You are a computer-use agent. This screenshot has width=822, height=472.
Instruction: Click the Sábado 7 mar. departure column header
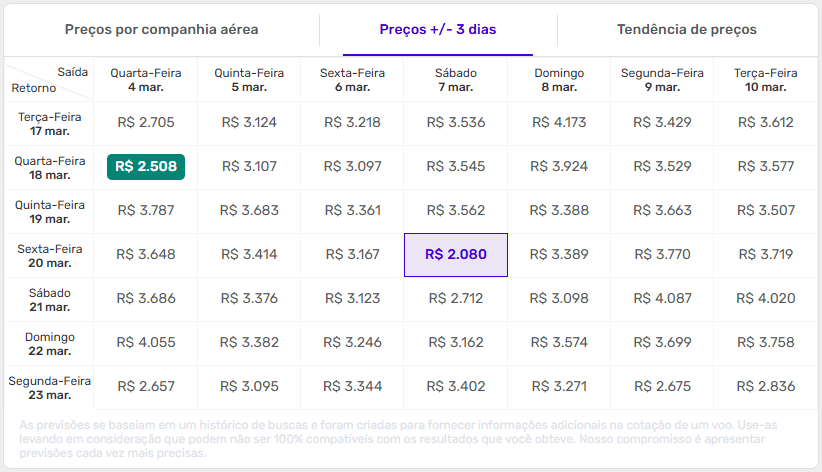pyautogui.click(x=456, y=80)
